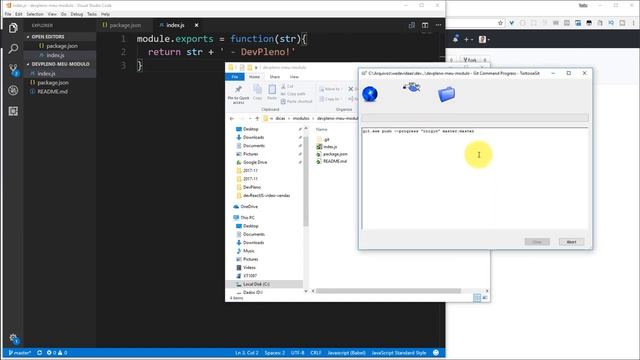Viewport: 640px width, 360px height.
Task: Open the browser three-dot menu
Action: coord(633,23)
